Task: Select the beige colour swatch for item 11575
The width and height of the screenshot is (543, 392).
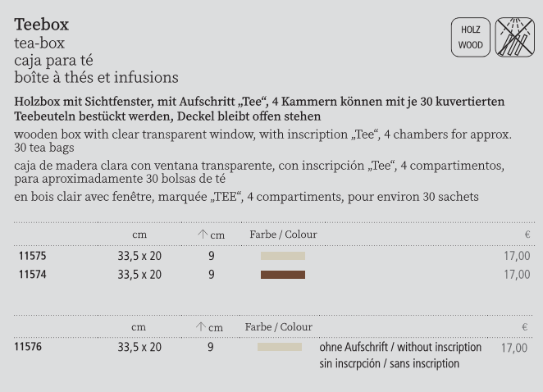Action: (x=283, y=256)
